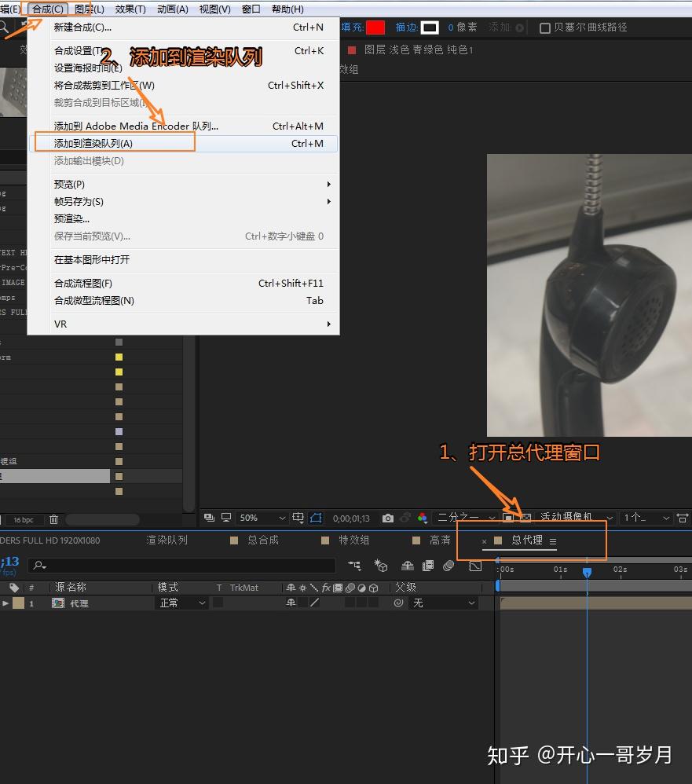Take a snapshot with the camera icon
Screen dimensions: 692x784
(387, 518)
